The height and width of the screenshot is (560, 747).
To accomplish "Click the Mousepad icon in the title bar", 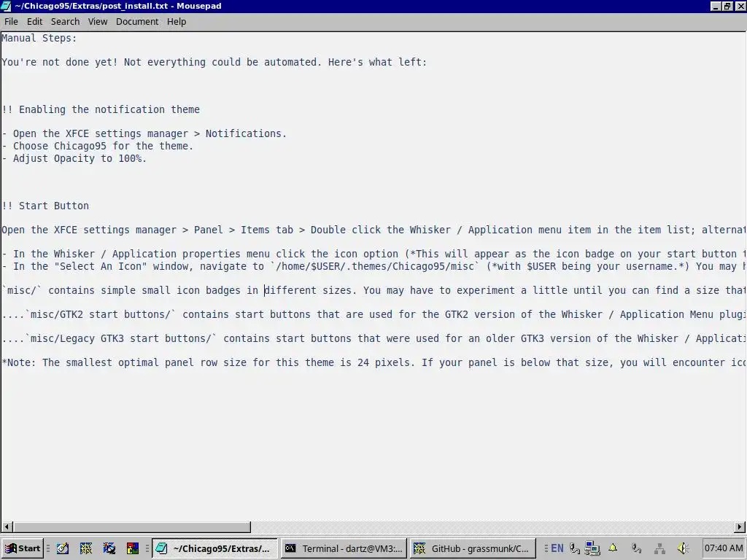I will click(6, 6).
